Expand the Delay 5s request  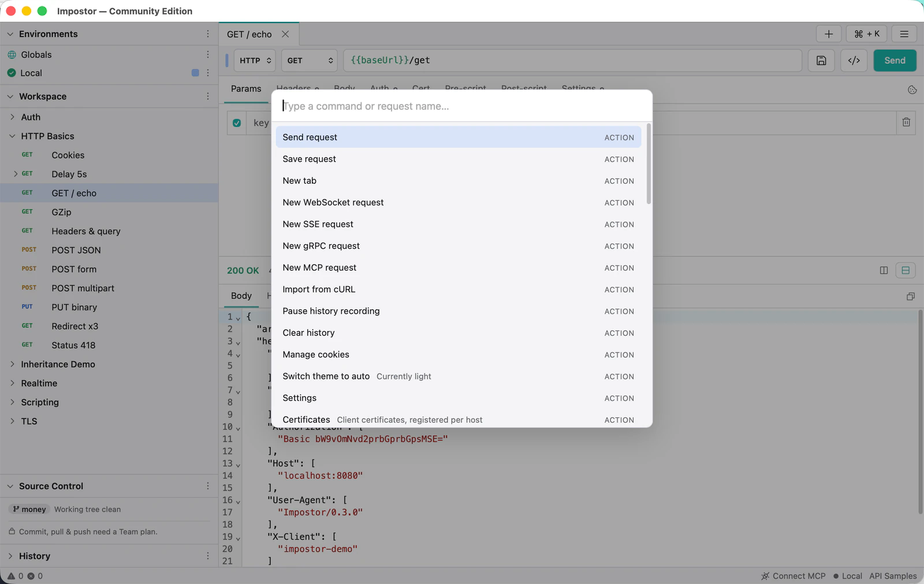16,174
